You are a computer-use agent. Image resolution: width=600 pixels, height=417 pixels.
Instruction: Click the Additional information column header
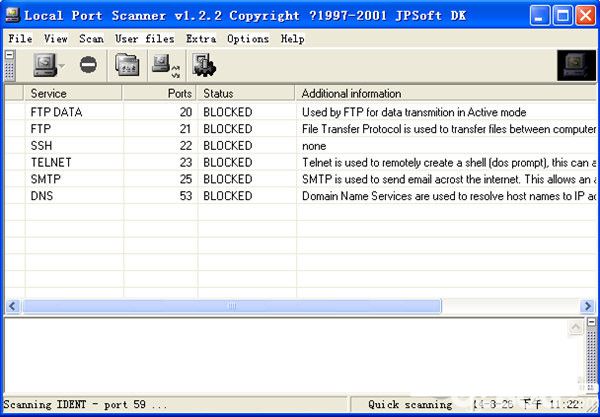(x=446, y=93)
